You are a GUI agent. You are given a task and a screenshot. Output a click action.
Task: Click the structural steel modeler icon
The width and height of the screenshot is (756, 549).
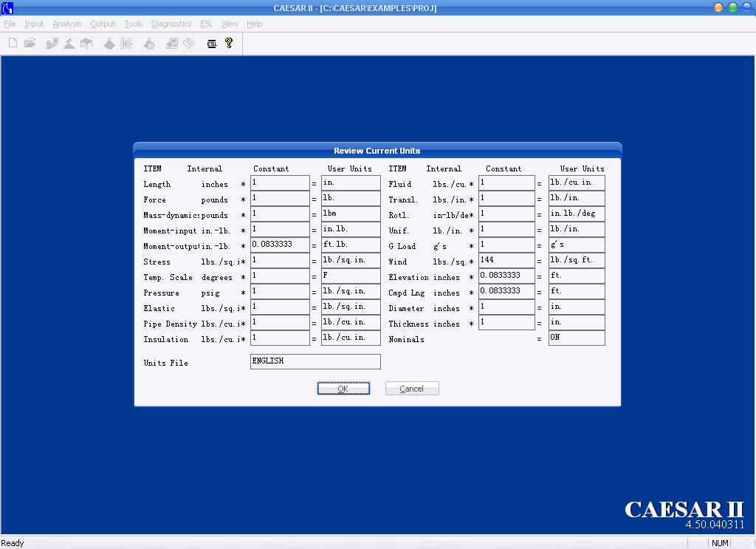[x=86, y=44]
